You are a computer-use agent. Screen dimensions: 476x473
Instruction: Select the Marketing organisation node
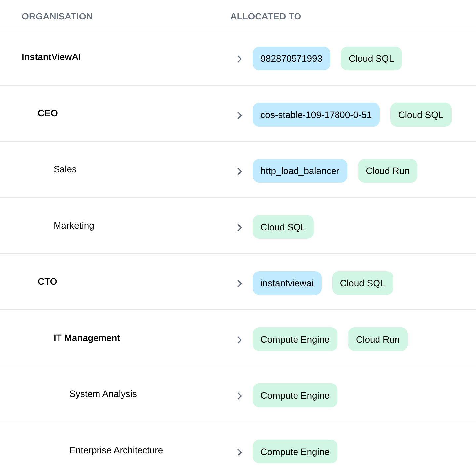[74, 226]
